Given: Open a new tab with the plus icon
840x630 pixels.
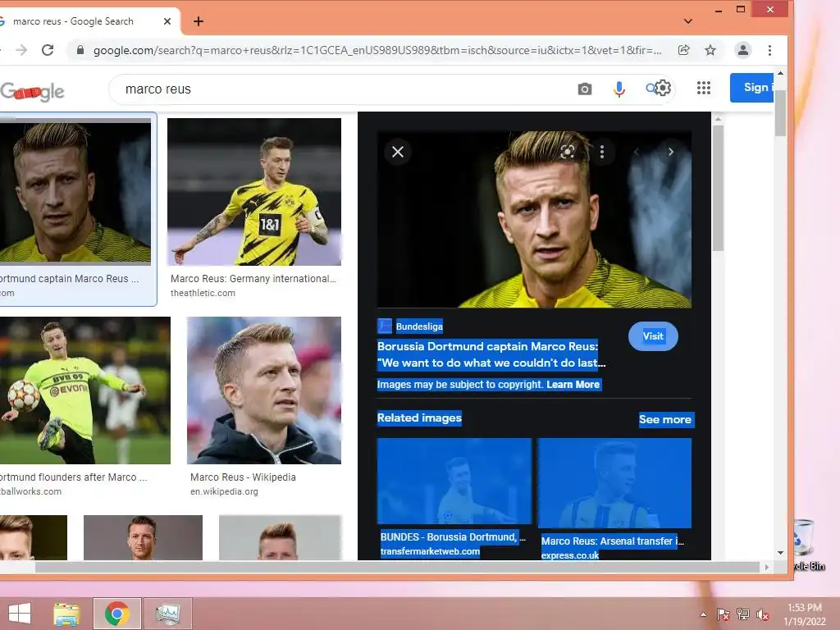Looking at the screenshot, I should tap(199, 21).
